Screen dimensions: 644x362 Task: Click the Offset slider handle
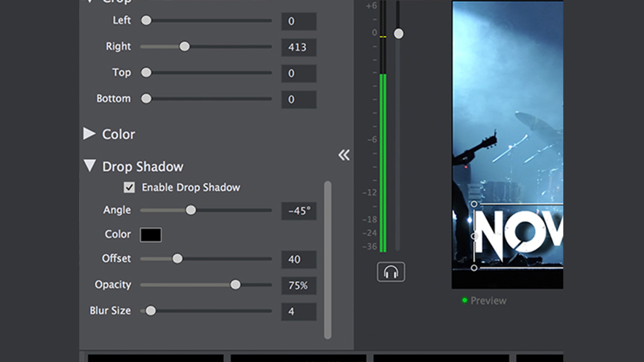click(177, 259)
